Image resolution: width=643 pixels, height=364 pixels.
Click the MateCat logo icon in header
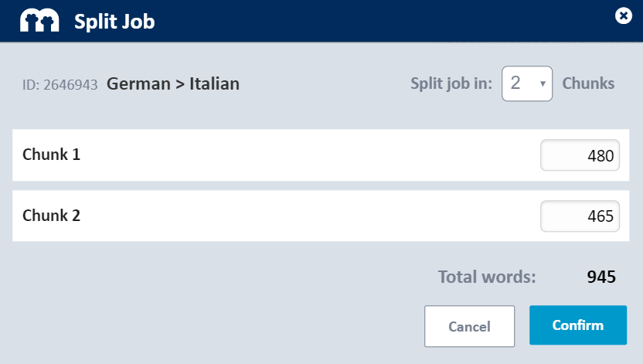click(x=39, y=21)
